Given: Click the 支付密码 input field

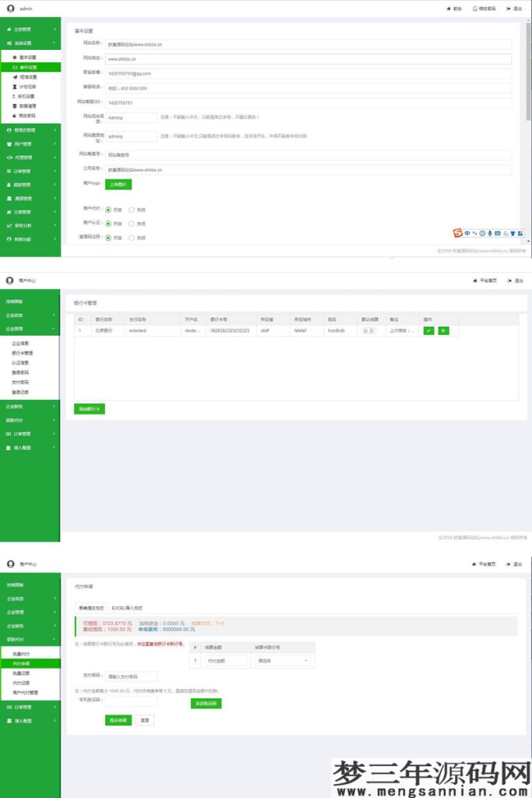Looking at the screenshot, I should pos(131,676).
